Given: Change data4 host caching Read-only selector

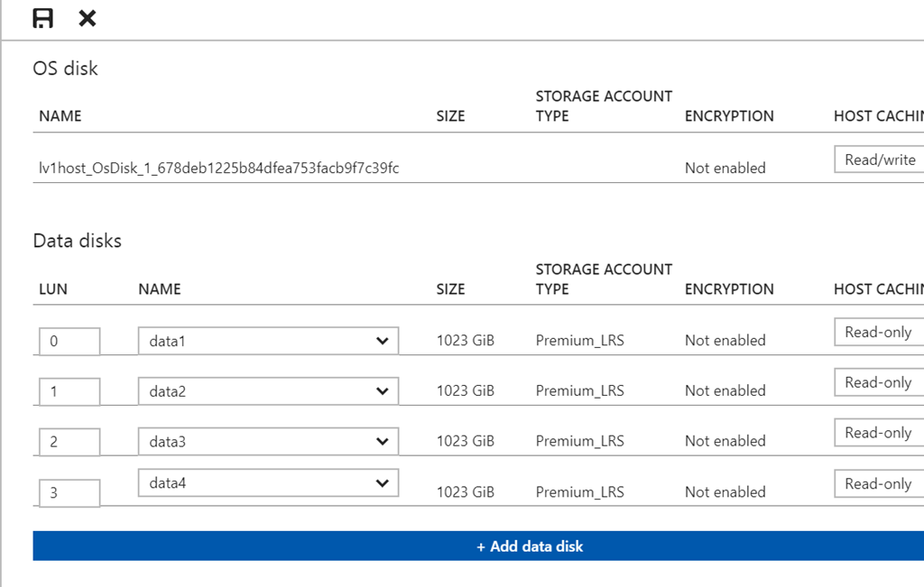Looking at the screenshot, I should pyautogui.click(x=880, y=483).
